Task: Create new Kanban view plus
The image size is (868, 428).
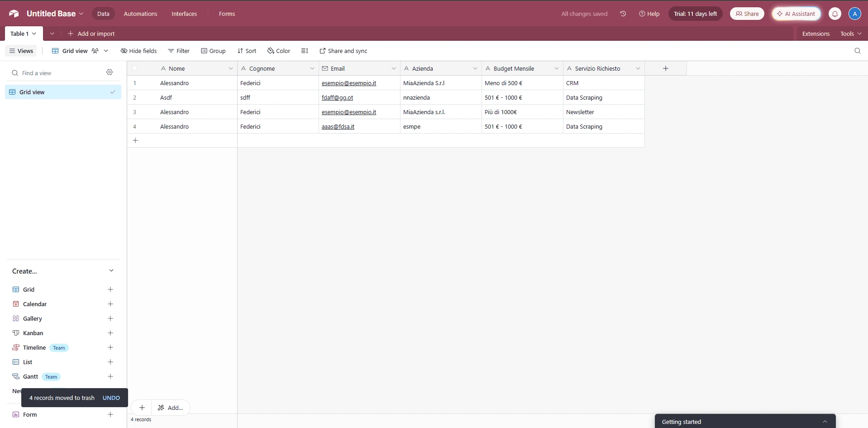Action: coord(110,333)
